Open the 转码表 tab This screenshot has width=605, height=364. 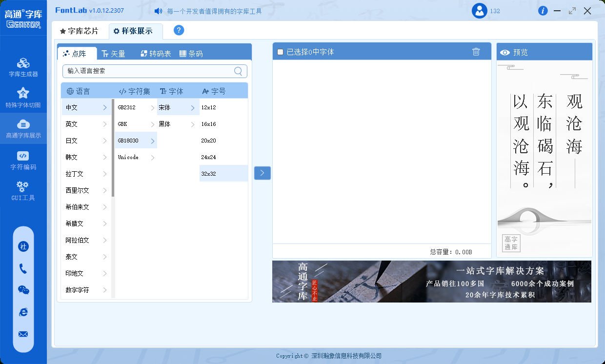156,54
